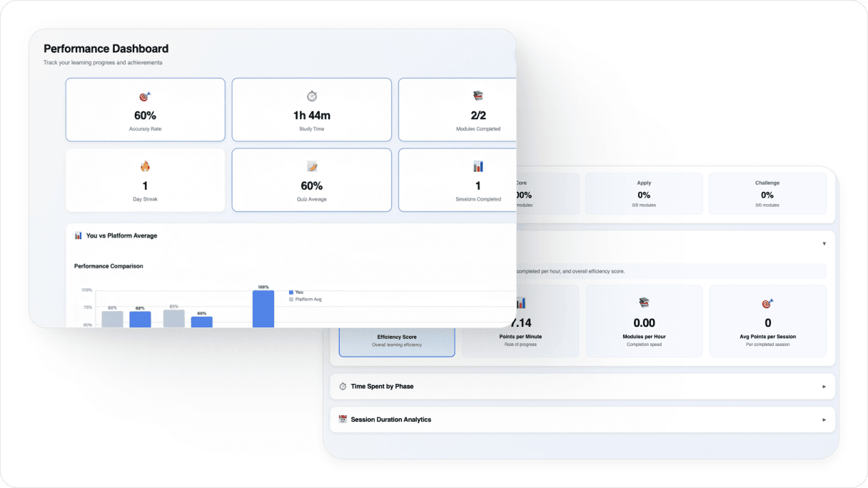Select the 1h 44m Study Time value
The image size is (868, 488).
pos(312,116)
